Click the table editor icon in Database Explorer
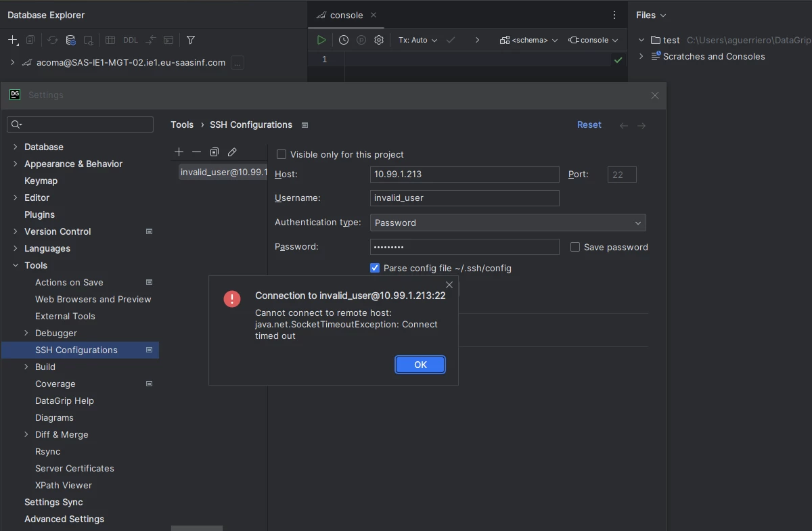Image resolution: width=812 pixels, height=531 pixels. tap(110, 40)
